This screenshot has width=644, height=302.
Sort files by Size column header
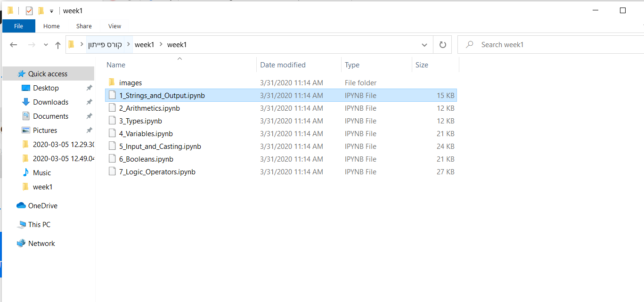(x=422, y=65)
